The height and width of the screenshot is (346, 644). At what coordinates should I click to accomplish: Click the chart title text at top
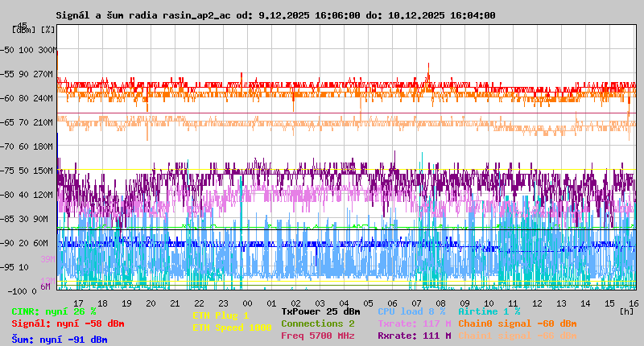(275, 15)
